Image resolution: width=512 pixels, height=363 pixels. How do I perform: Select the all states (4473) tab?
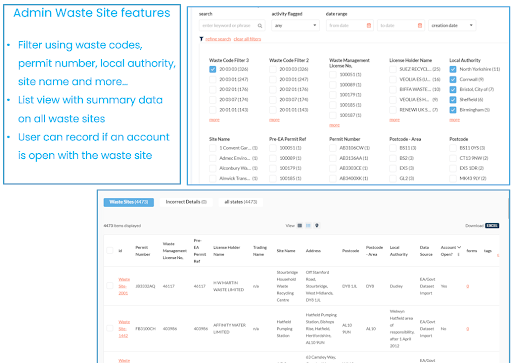click(241, 202)
